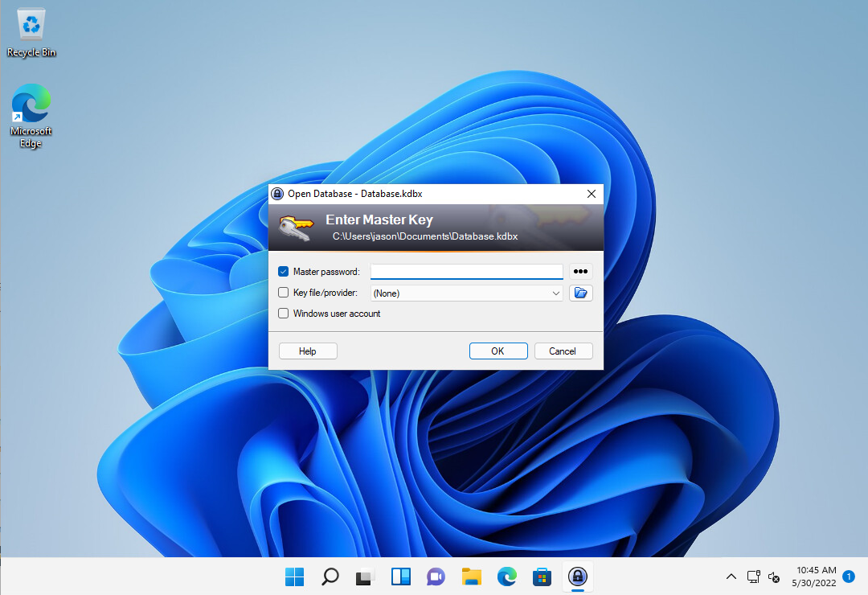Open Microsoft Store from the taskbar
This screenshot has height=595, width=868.
point(542,577)
